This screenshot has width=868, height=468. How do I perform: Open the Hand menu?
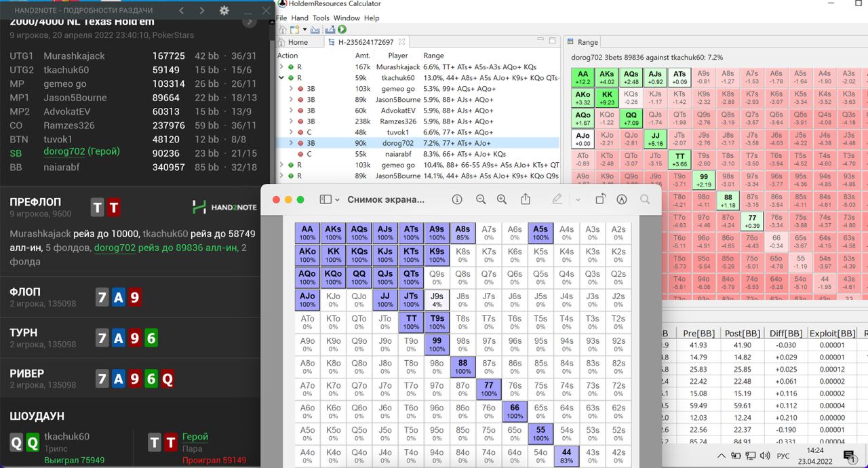300,18
